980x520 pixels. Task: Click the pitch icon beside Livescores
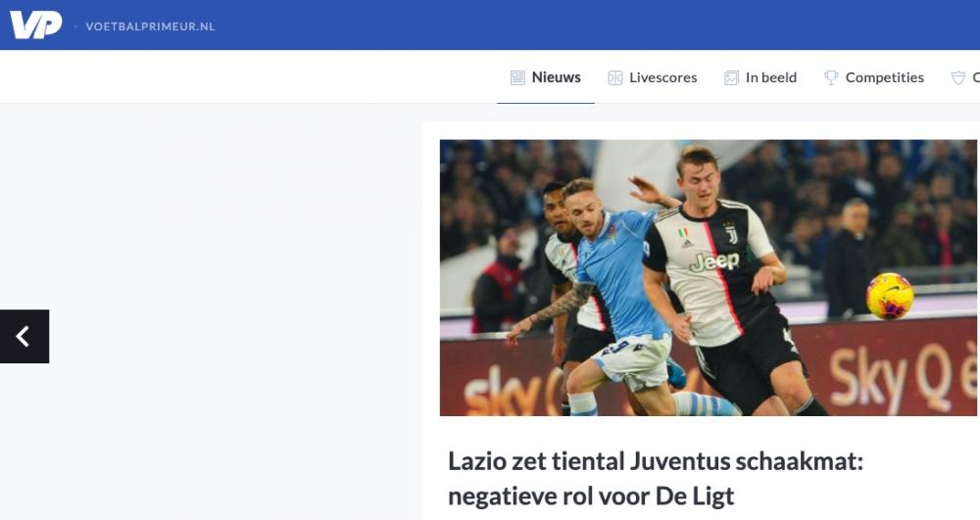615,77
